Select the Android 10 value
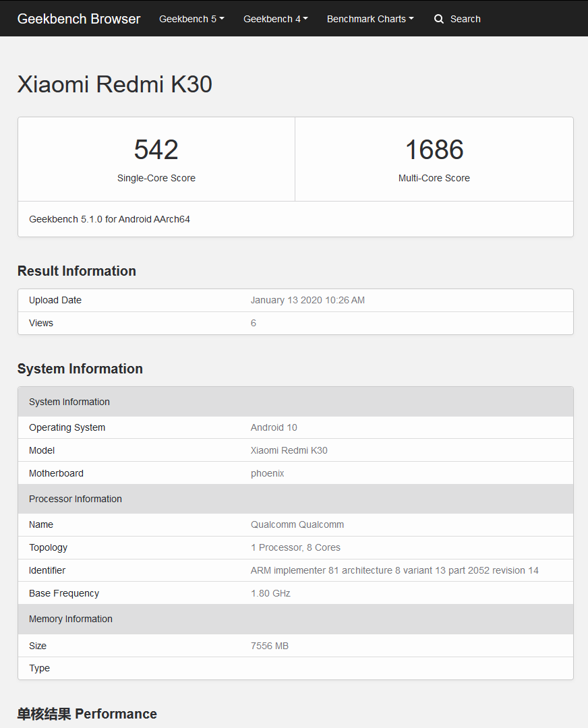 [274, 427]
